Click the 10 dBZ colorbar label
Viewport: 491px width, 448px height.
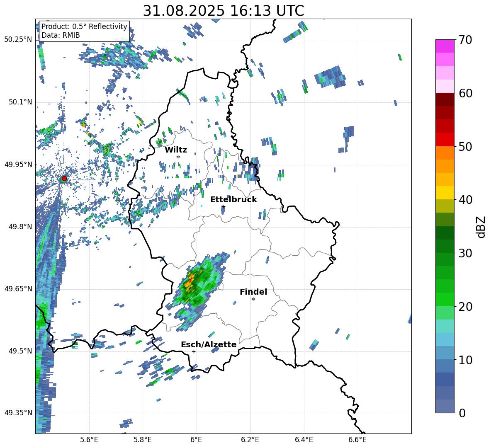tap(465, 360)
